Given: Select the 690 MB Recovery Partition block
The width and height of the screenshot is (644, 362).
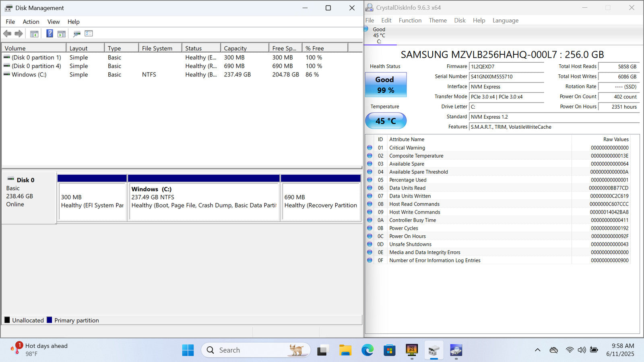Looking at the screenshot, I should 321,197.
